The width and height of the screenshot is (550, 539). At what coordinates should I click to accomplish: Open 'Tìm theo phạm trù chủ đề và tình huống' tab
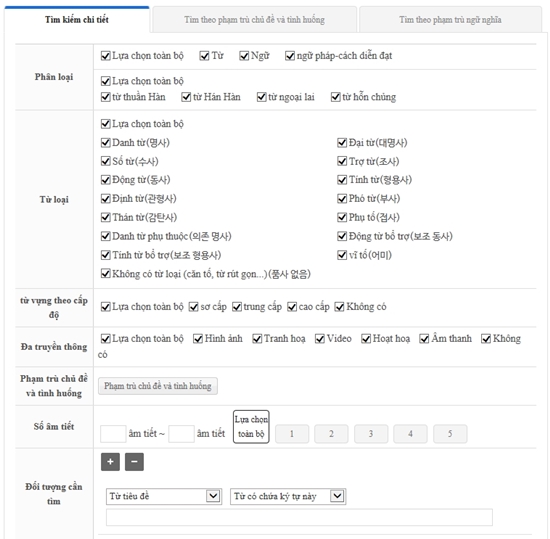pyautogui.click(x=254, y=20)
